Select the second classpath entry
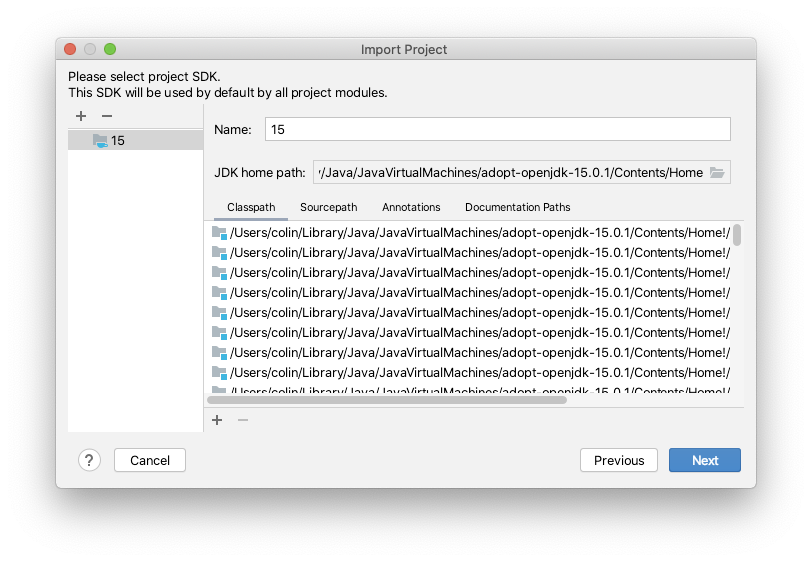This screenshot has width=812, height=562. point(470,253)
